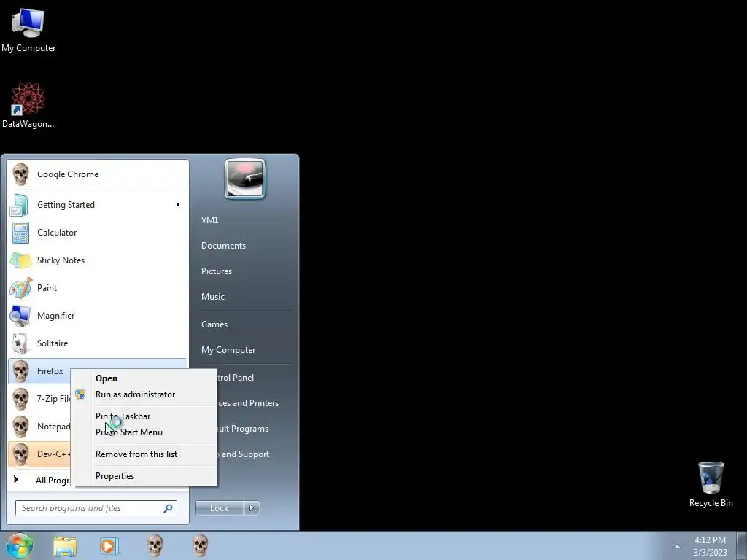The image size is (747, 560).
Task: Click second skull icon on taskbar
Action: [200, 545]
